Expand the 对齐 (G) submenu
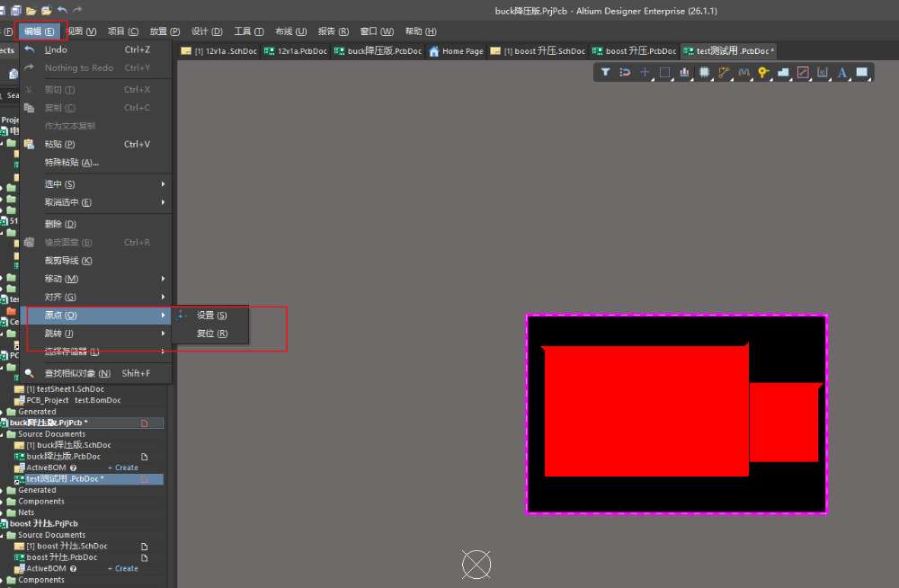This screenshot has height=588, width=899. point(96,298)
